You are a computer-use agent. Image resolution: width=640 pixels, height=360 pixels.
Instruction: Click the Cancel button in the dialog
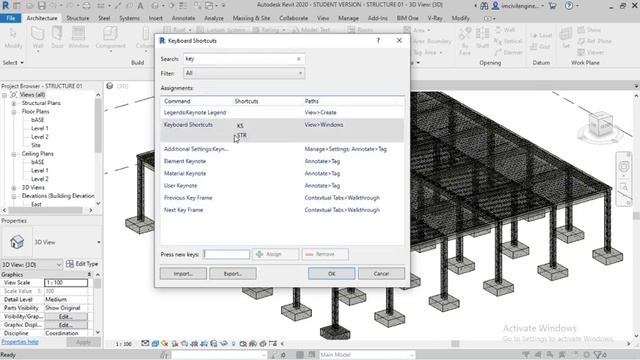pyautogui.click(x=381, y=273)
